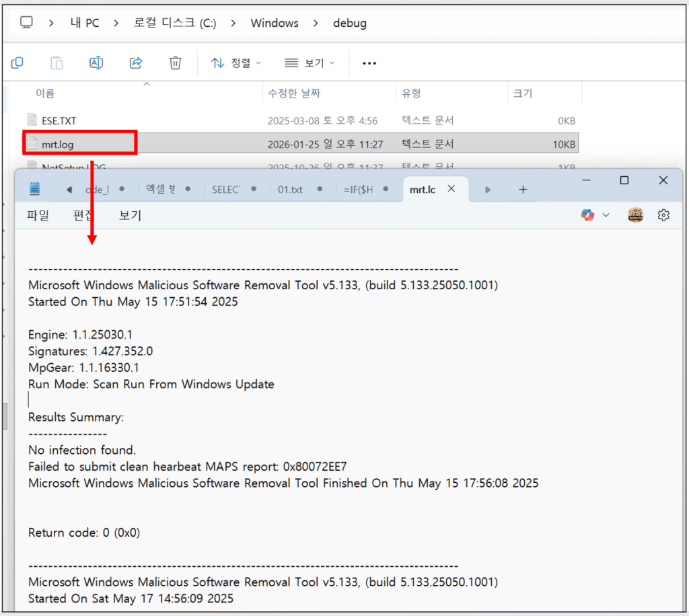Click the 'Results Summary:' line

pos(76,417)
